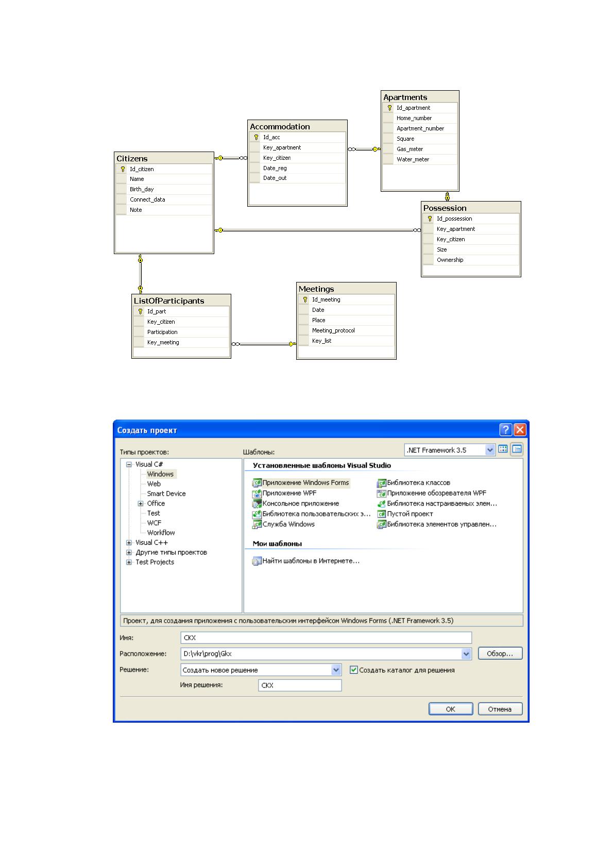Screen dimensions: 613x868
Task: Confirm with the OK button
Action: tap(451, 709)
